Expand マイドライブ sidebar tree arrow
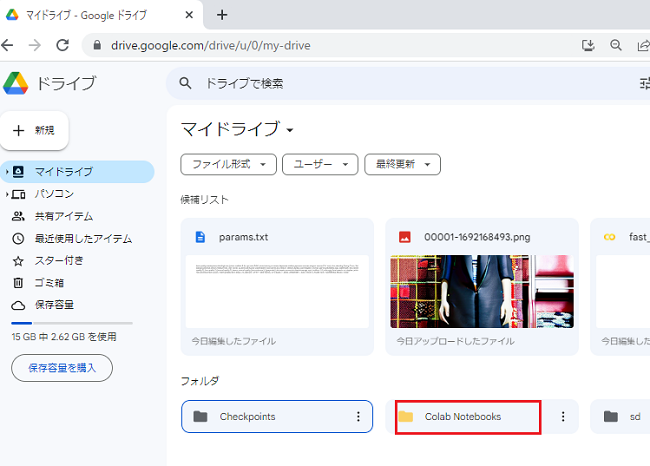This screenshot has height=466, width=650. pos(7,172)
